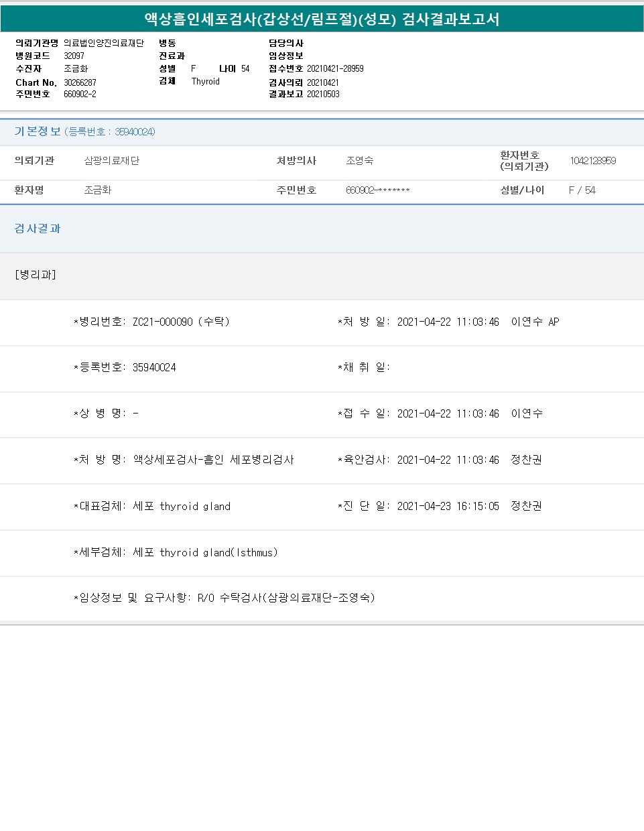
Task: Click registration number 35940024 in results
Action: point(154,367)
